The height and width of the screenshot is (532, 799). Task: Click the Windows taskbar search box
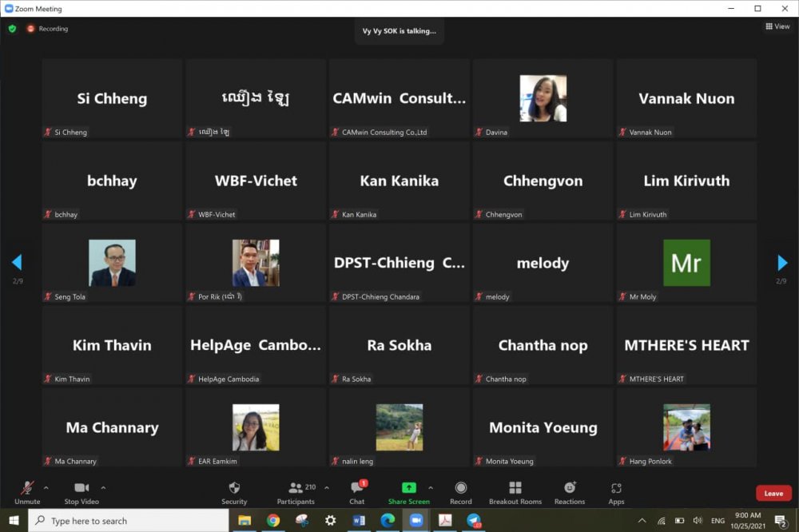click(128, 521)
